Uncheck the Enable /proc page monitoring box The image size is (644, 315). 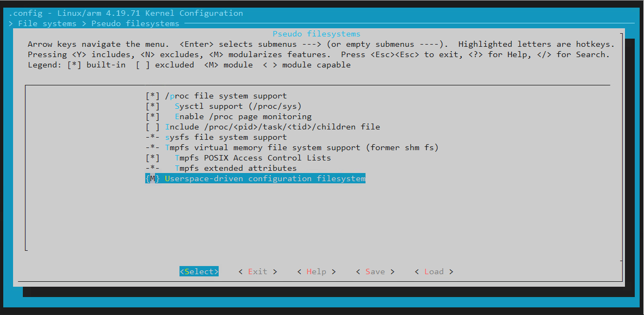click(x=152, y=116)
